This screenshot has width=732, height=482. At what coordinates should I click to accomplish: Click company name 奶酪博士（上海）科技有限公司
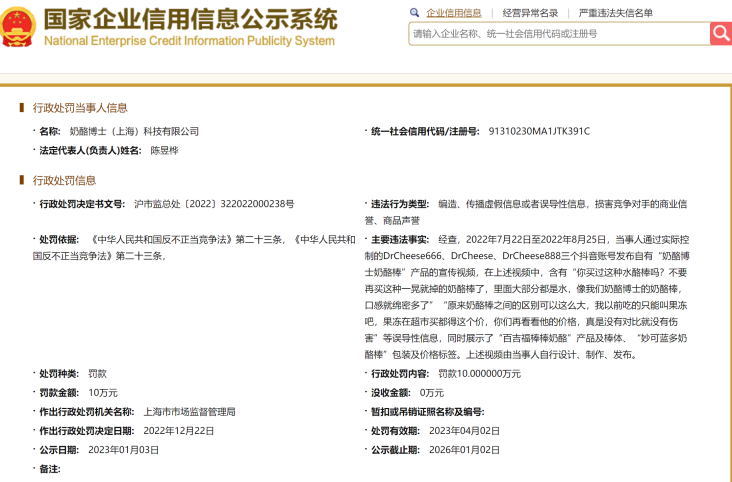pos(134,132)
